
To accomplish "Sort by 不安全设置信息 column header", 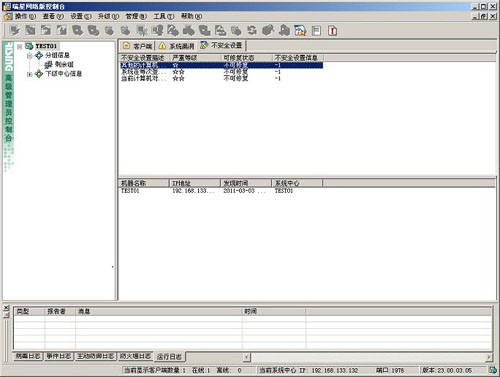I will pos(297,58).
